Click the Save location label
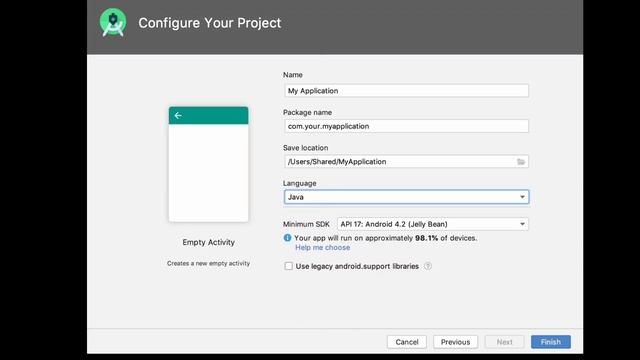This screenshot has height=360, width=640. click(x=305, y=148)
